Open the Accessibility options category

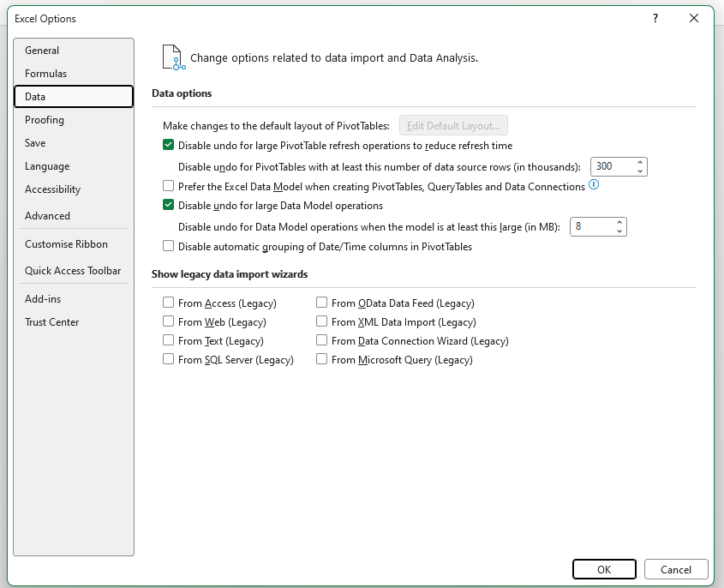point(74,189)
